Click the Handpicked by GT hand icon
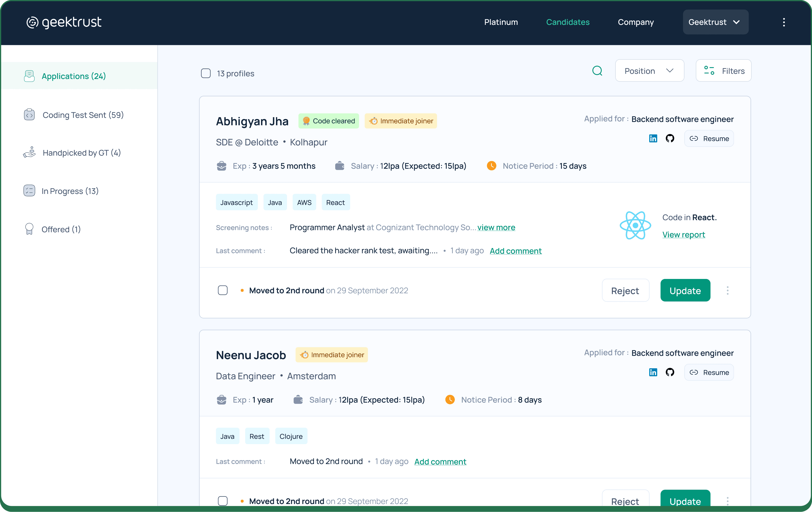 pyautogui.click(x=29, y=152)
